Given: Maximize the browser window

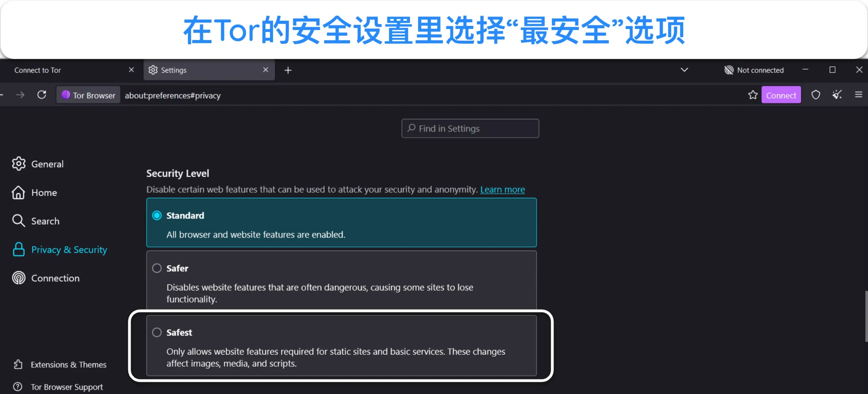Looking at the screenshot, I should pyautogui.click(x=832, y=70).
